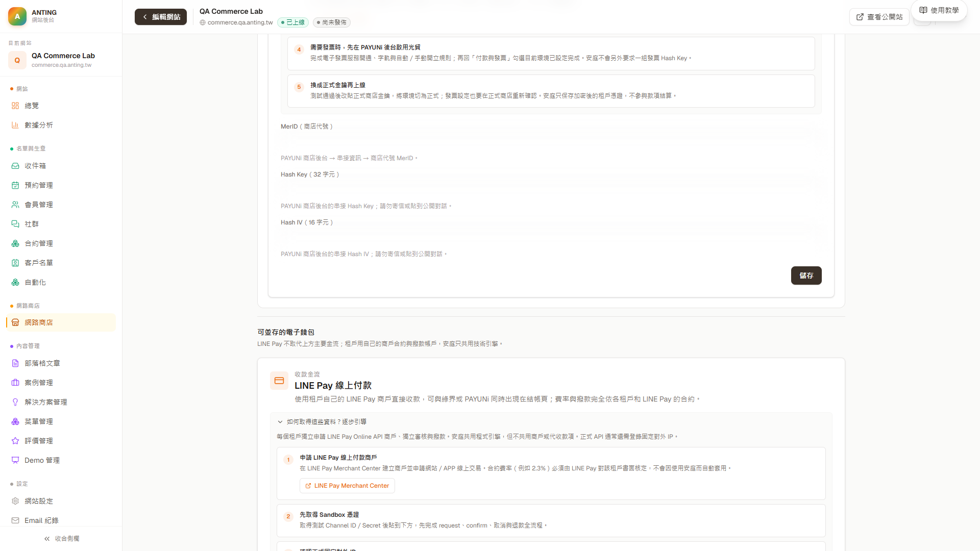Open 數據分析 analytics from the sidebar
This screenshot has height=551, width=980.
pos(61,125)
